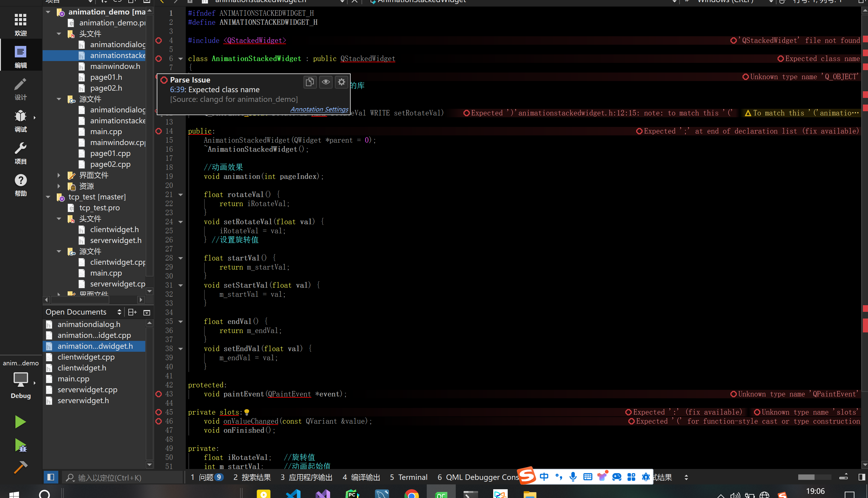Fold rotateVal function at line 21

tap(180, 195)
